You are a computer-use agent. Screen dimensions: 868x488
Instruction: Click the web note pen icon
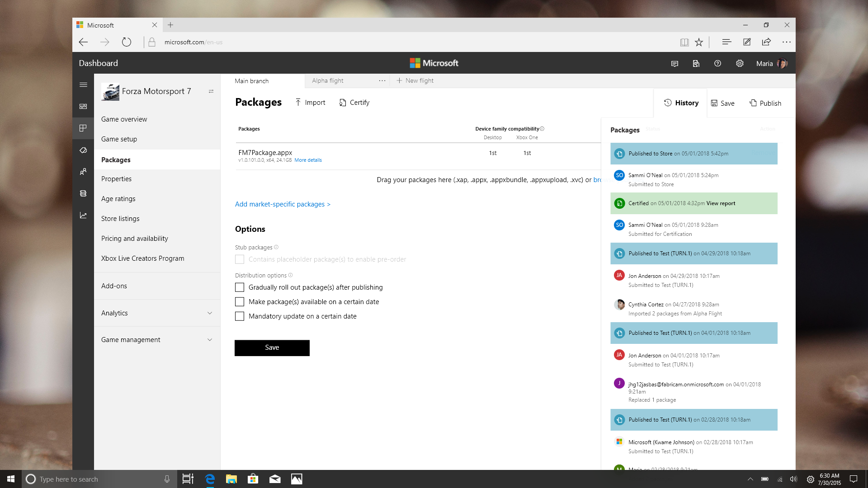pyautogui.click(x=747, y=42)
